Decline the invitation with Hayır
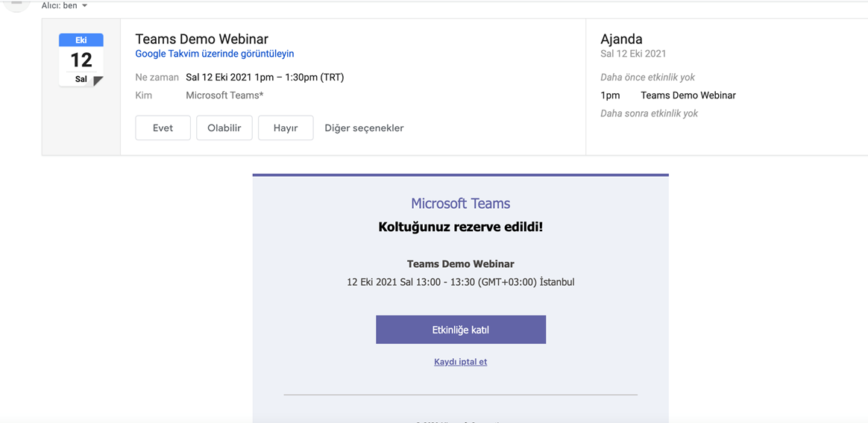 coord(286,128)
